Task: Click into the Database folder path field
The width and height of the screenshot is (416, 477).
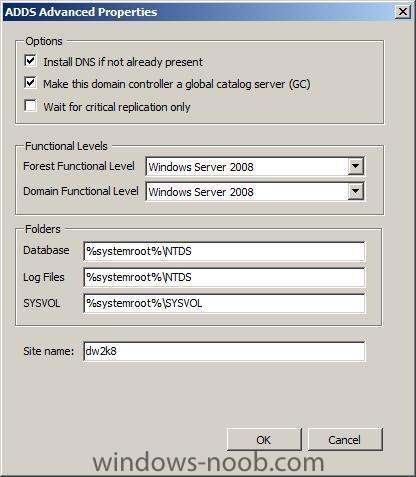Action: 224,251
